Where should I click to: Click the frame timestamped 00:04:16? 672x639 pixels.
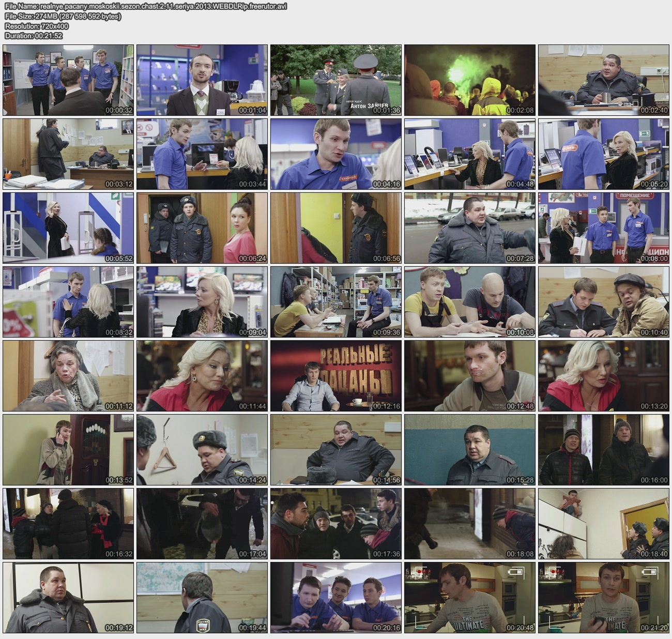[x=336, y=154]
